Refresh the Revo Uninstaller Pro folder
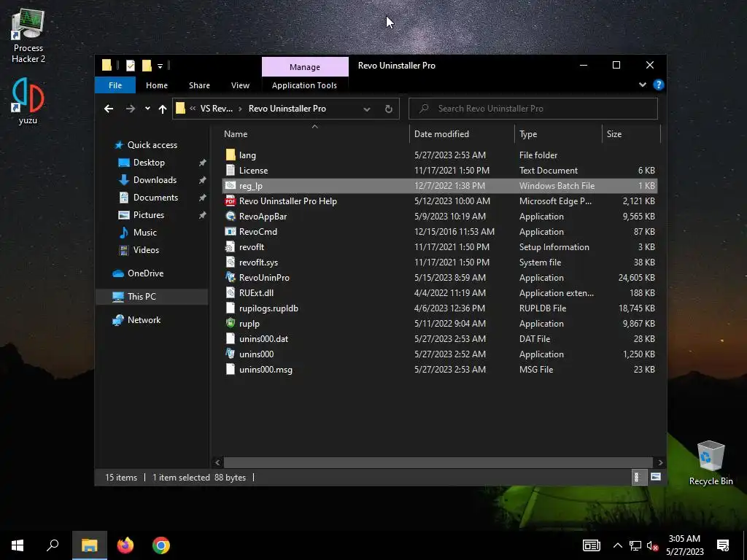Image resolution: width=747 pixels, height=560 pixels. pos(389,109)
